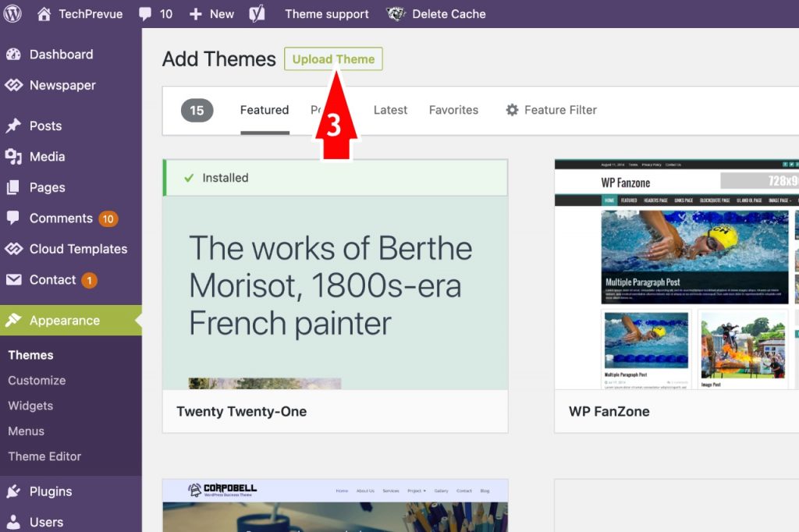
Task: Click the Pages icon in sidebar
Action: 14,187
